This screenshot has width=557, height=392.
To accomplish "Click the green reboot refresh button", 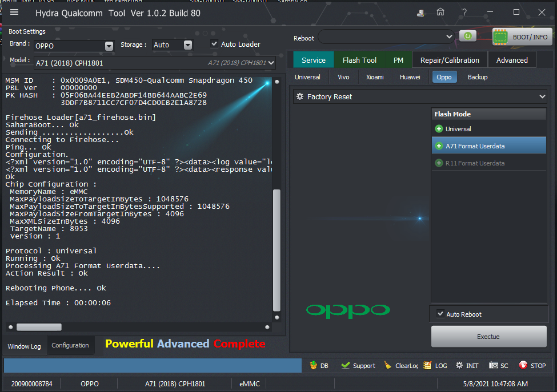I will 467,36.
